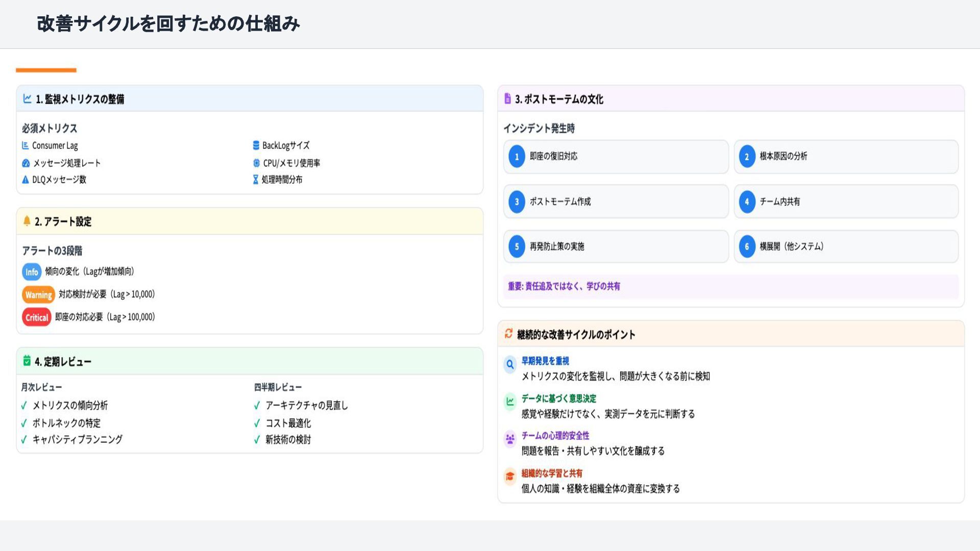Screen dimensions: 980x551
Task: Click the checkmark next to メトリクスの傾向分析
Action: tap(24, 406)
